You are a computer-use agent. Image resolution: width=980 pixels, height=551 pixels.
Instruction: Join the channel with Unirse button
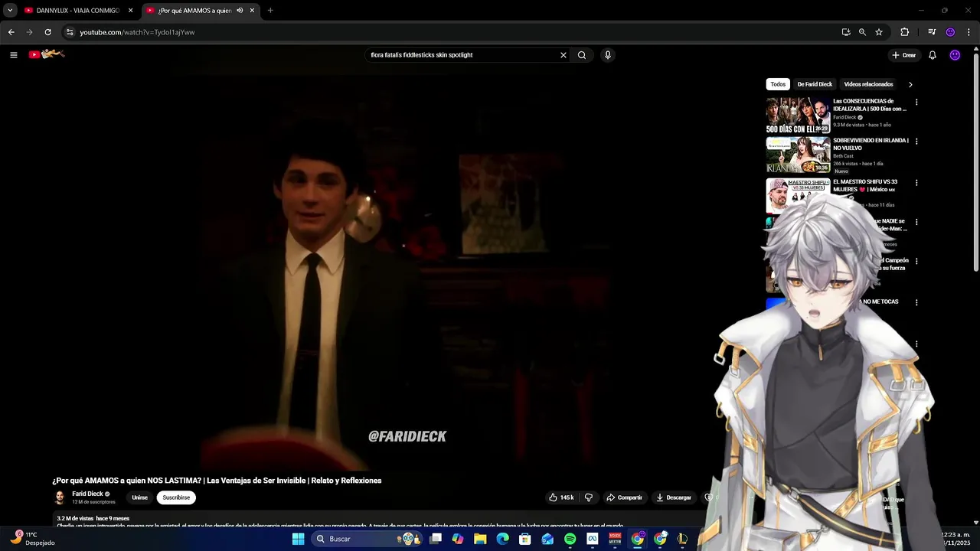pos(139,497)
